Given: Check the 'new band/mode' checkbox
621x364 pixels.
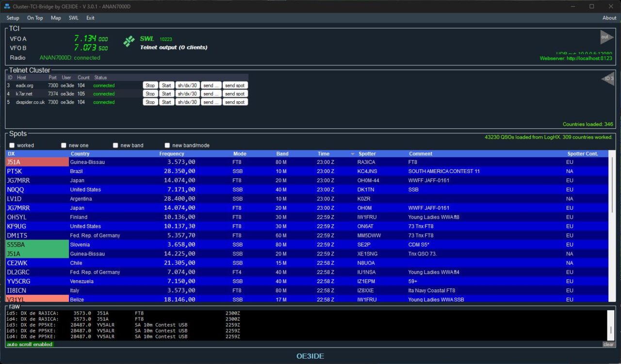Looking at the screenshot, I should tap(167, 145).
